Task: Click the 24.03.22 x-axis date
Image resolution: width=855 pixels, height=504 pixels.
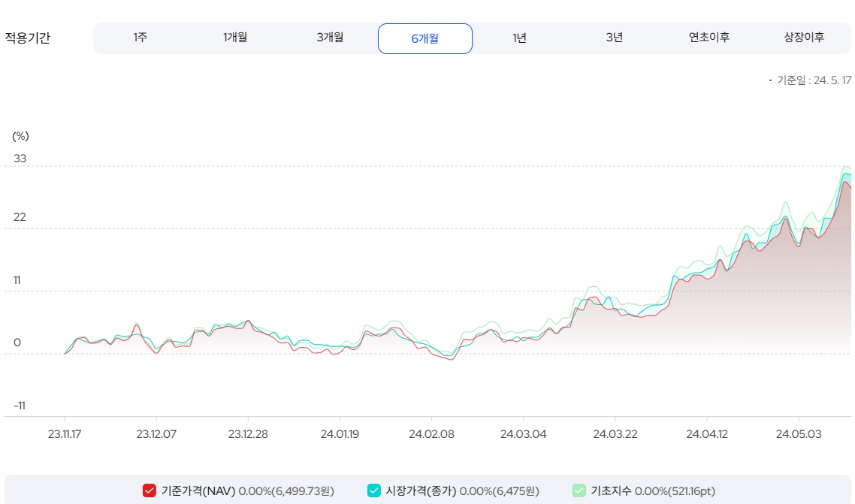Action: (615, 434)
